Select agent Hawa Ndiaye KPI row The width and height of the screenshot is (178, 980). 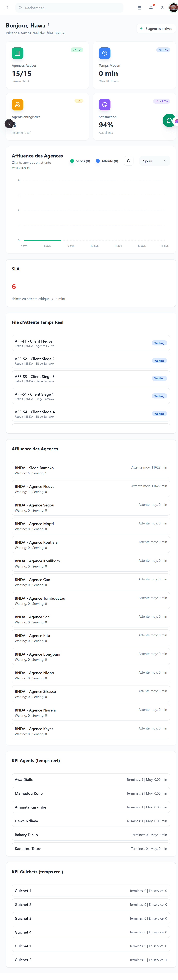pos(91,821)
